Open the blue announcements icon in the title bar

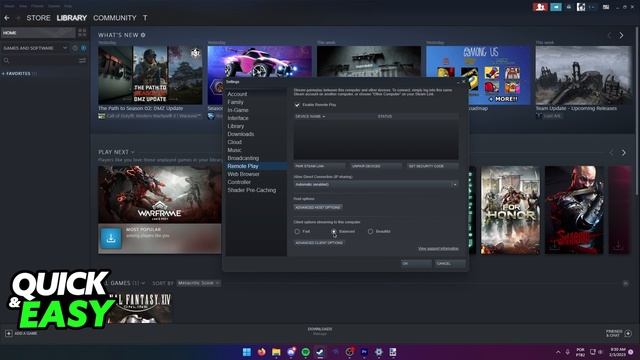[556, 7]
